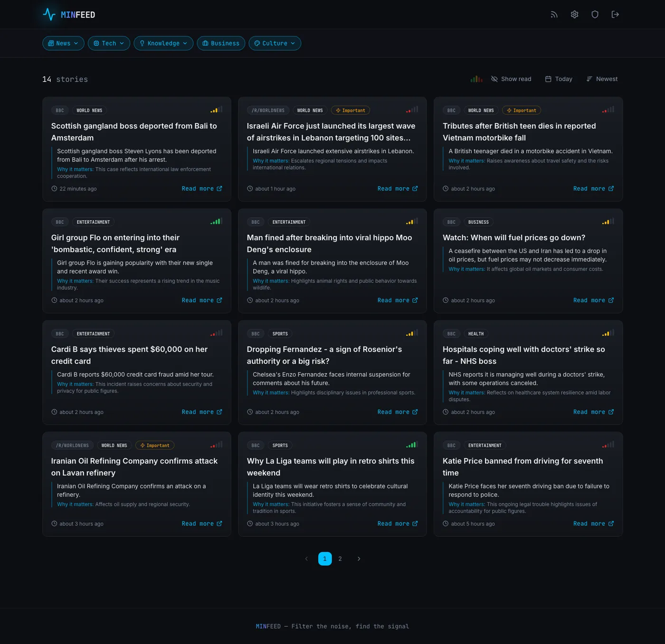
Task: Open the RSS feed icon in header
Action: click(x=554, y=14)
